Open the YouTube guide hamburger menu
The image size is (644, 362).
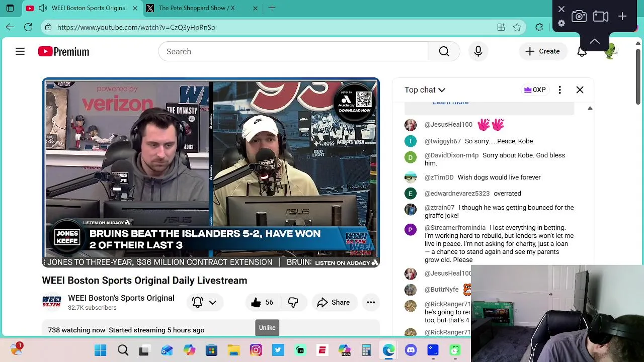point(20,51)
